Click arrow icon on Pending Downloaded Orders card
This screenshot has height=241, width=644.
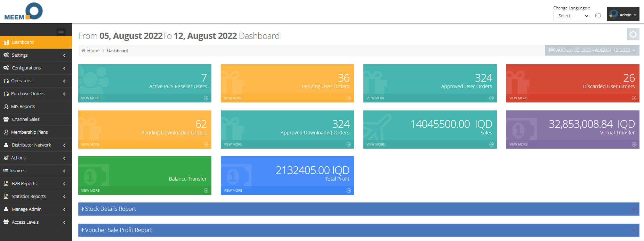(x=206, y=144)
